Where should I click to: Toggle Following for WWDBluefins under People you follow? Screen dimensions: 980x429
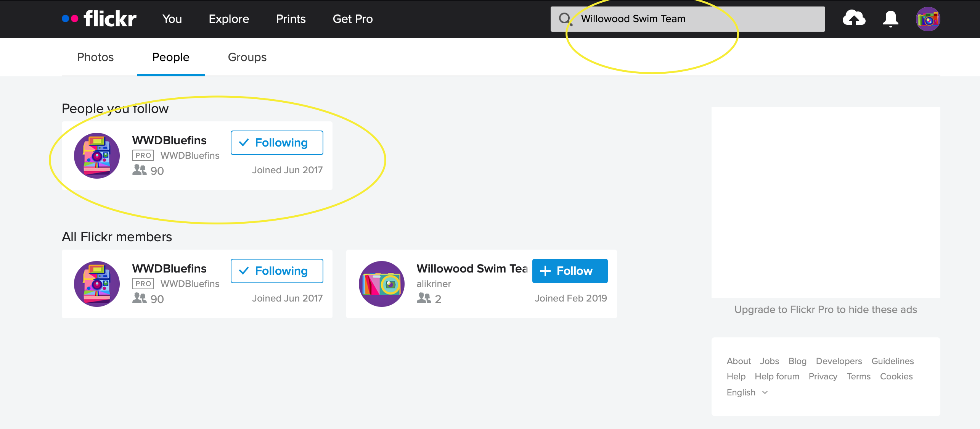coord(277,143)
